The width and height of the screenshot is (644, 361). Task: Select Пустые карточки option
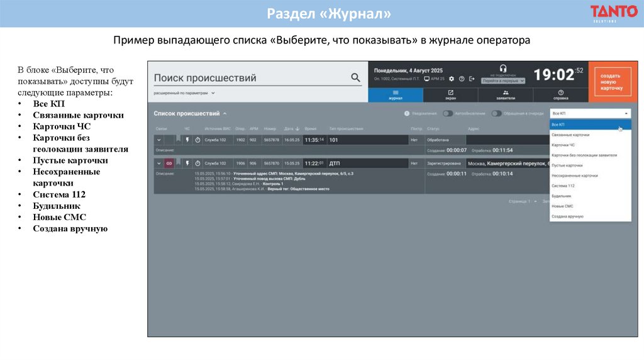pyautogui.click(x=590, y=165)
